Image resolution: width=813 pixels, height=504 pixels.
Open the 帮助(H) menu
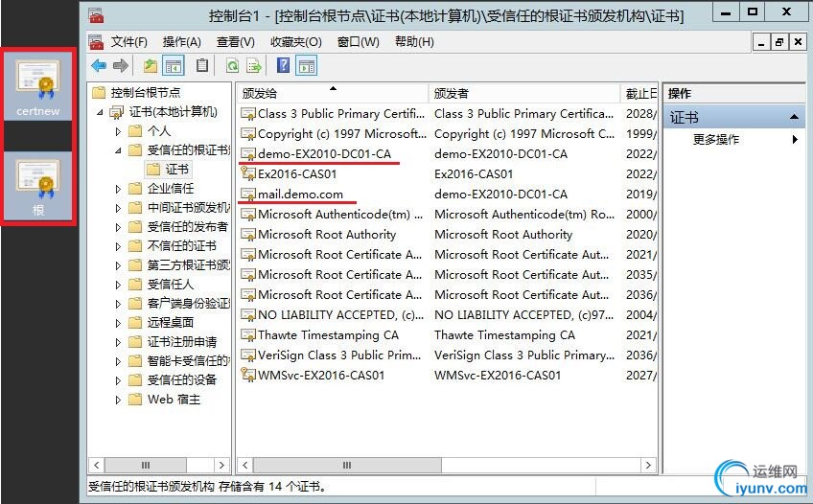414,42
